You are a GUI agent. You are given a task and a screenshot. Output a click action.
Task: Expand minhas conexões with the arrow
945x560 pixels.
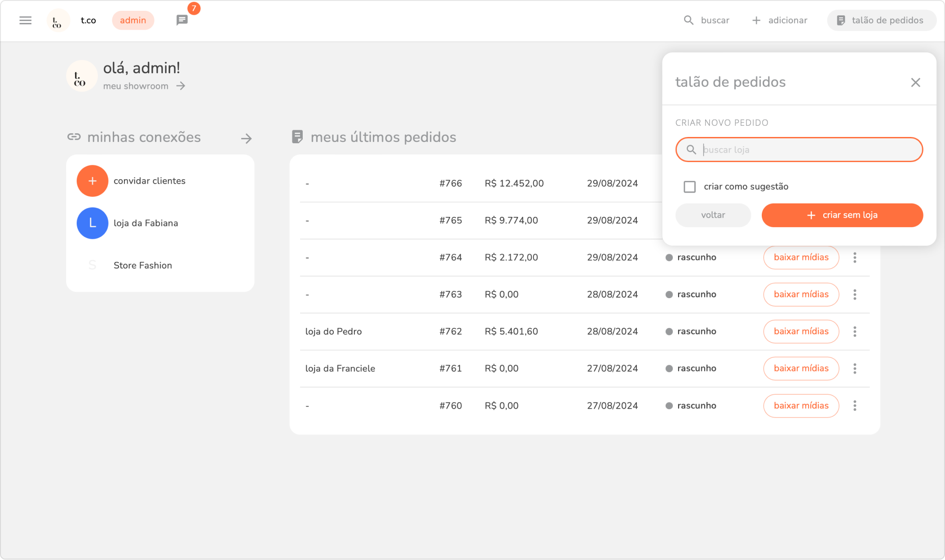pos(246,138)
